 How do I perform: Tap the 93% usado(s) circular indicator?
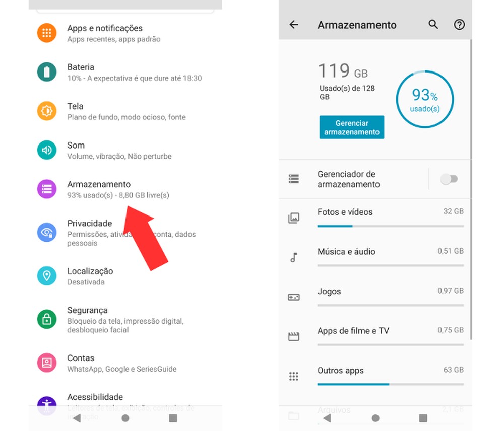[x=424, y=99]
